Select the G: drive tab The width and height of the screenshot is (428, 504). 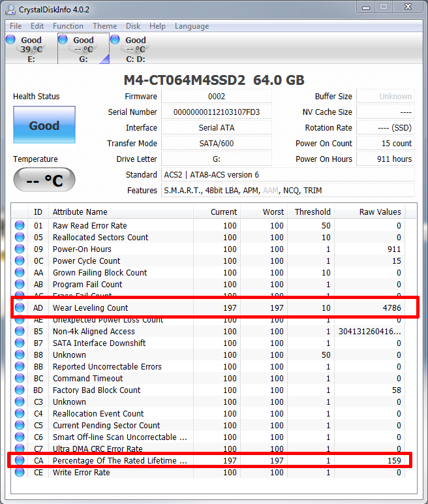(x=84, y=49)
